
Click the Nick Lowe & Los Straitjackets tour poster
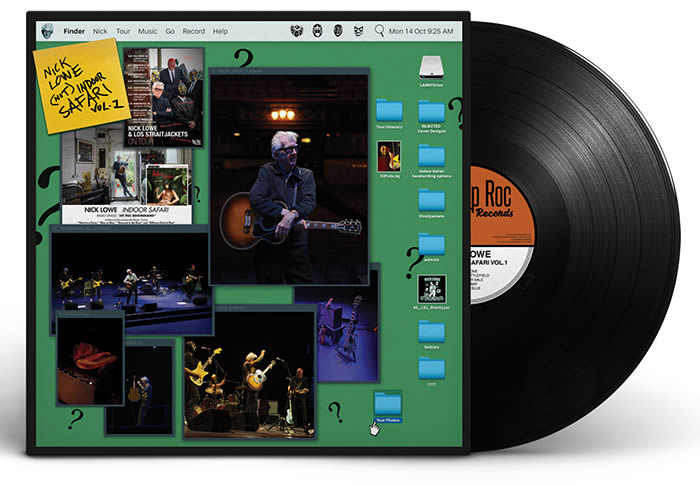(x=163, y=97)
